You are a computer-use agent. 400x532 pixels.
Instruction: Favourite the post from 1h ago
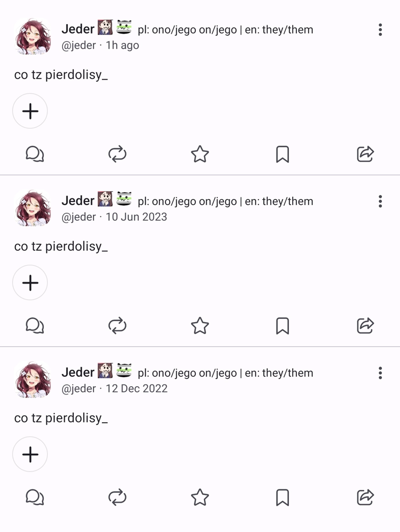point(200,154)
